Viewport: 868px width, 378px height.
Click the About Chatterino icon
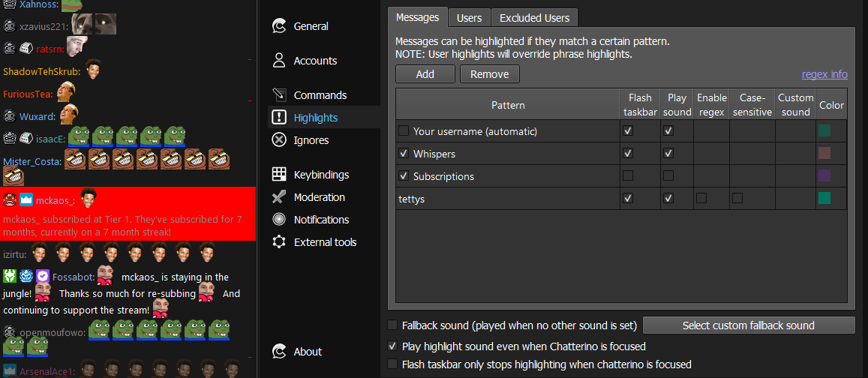(279, 352)
